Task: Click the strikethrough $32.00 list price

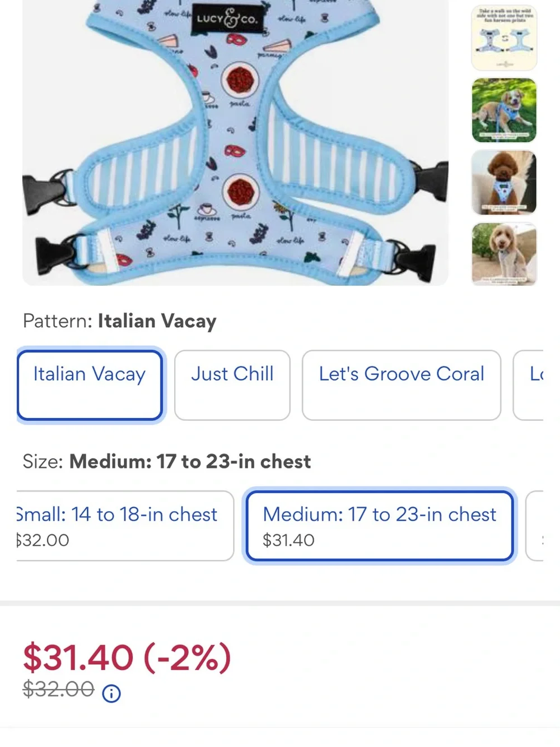Action: 58,689
